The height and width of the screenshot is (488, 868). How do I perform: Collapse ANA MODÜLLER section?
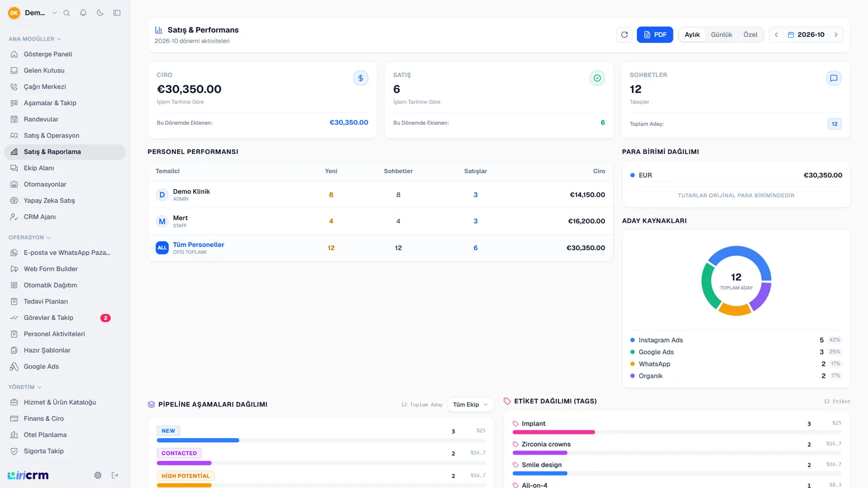coord(35,39)
